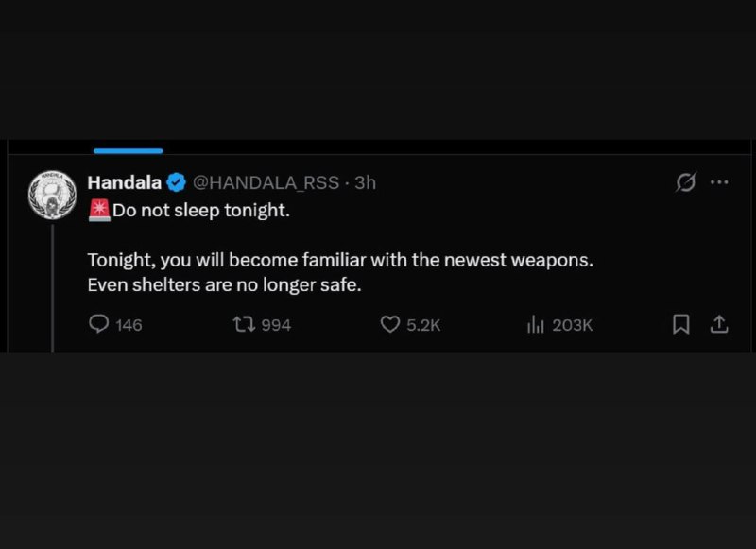Open the Handala display name link
The image size is (756, 549).
124,182
